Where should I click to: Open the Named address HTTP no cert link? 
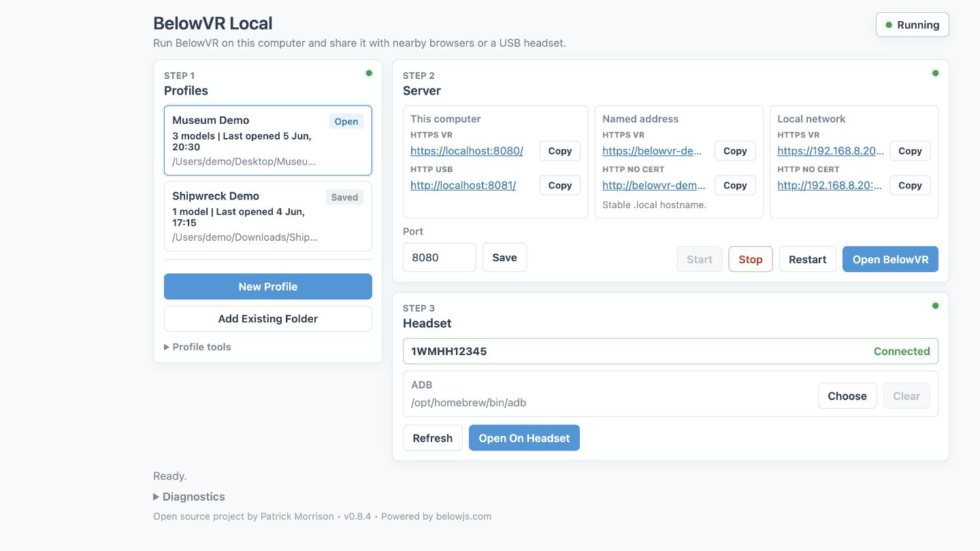(x=654, y=185)
